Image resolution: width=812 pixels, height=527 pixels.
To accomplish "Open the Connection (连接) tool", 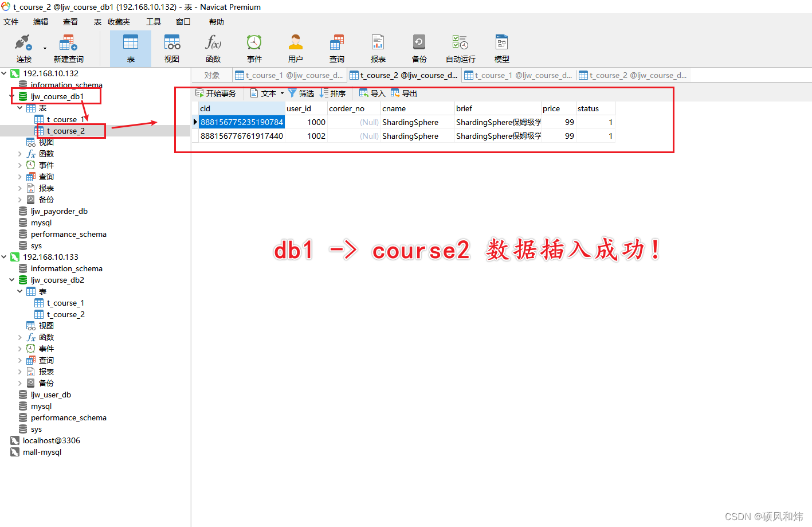I will pyautogui.click(x=23, y=49).
